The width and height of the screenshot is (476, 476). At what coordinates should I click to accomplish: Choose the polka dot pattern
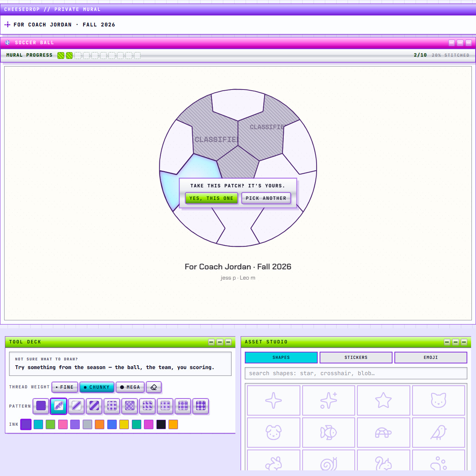[112, 406]
